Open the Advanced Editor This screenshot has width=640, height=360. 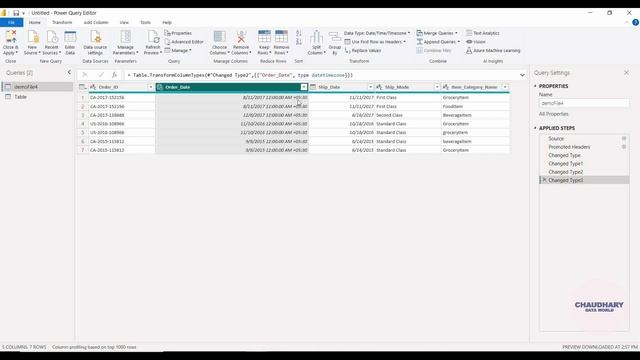coord(184,42)
